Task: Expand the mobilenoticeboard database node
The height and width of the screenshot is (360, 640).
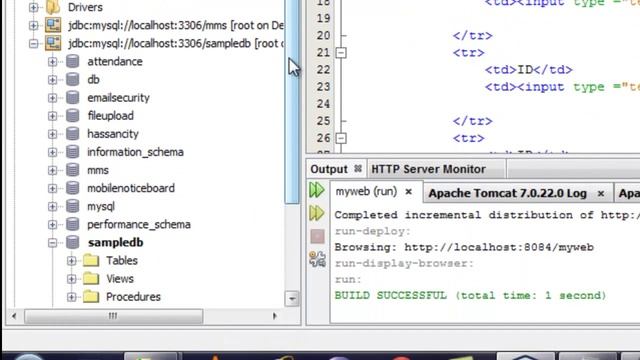Action: point(52,188)
